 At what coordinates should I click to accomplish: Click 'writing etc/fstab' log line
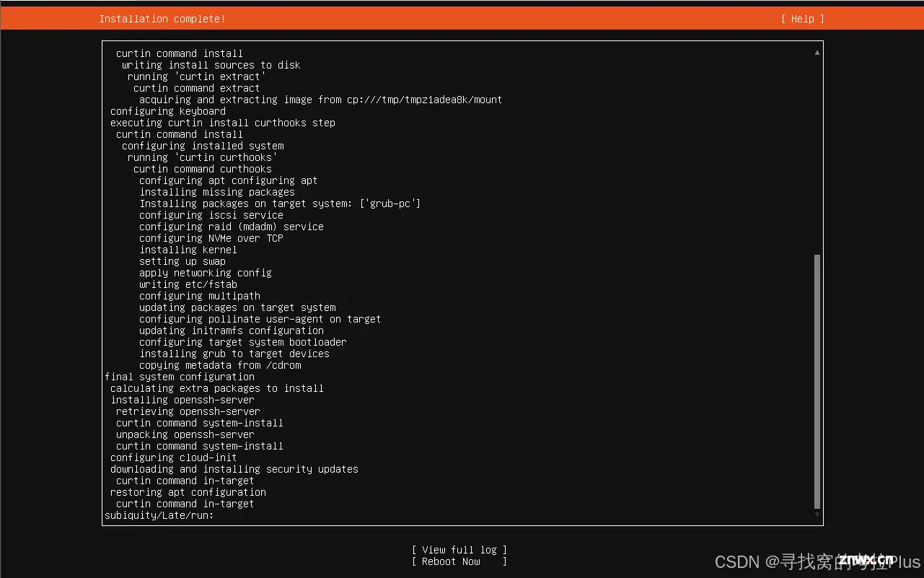pyautogui.click(x=188, y=284)
